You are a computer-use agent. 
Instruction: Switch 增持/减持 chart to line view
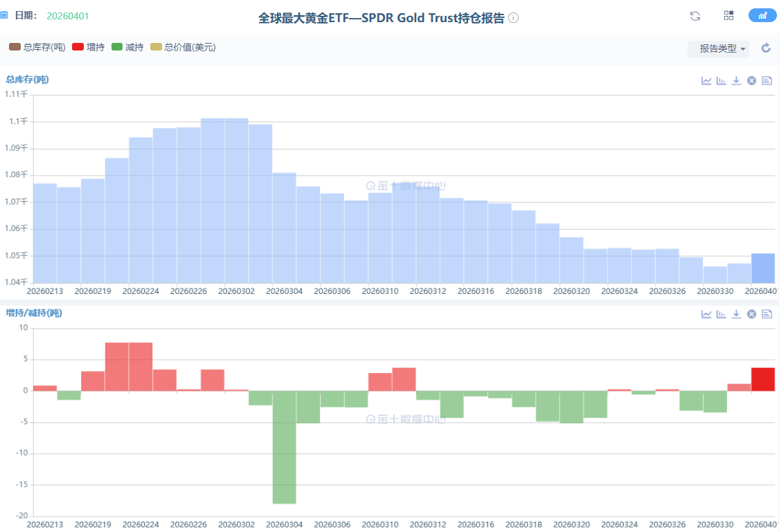[x=706, y=314]
